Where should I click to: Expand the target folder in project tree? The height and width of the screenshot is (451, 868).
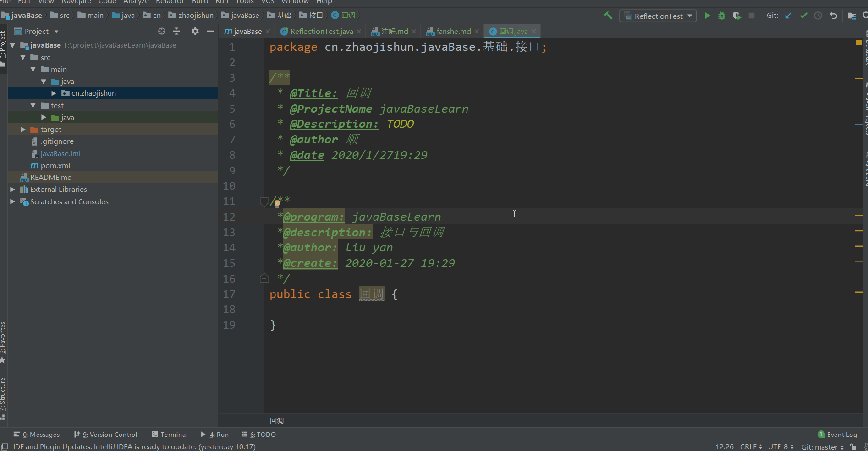(23, 130)
